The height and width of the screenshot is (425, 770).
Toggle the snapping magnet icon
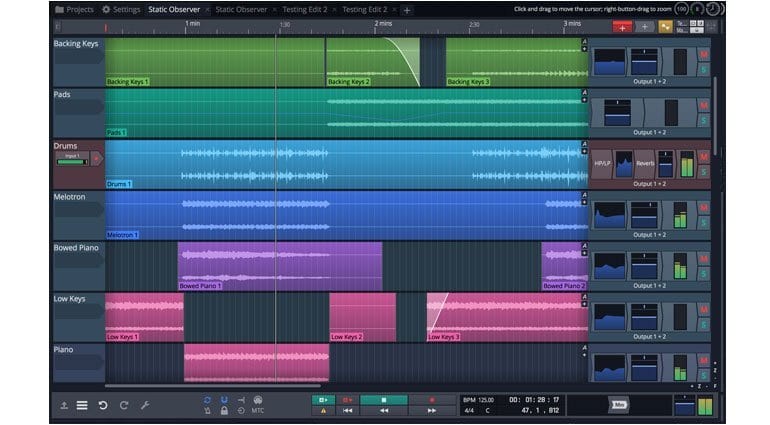pos(224,400)
